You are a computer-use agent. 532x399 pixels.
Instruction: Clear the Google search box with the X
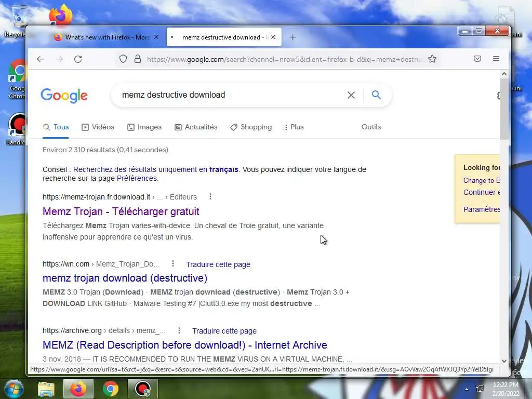click(x=351, y=95)
